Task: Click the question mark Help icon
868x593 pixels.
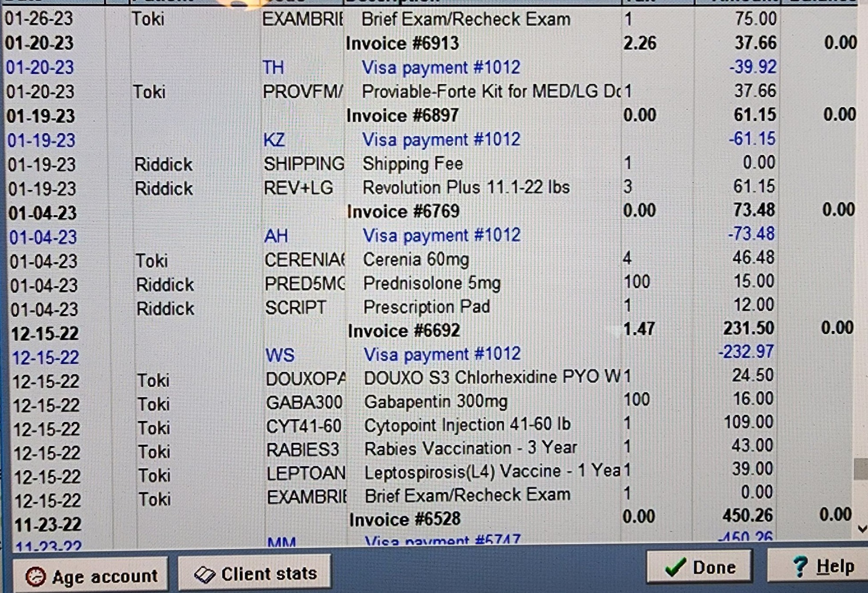Action: pyautogui.click(x=800, y=566)
